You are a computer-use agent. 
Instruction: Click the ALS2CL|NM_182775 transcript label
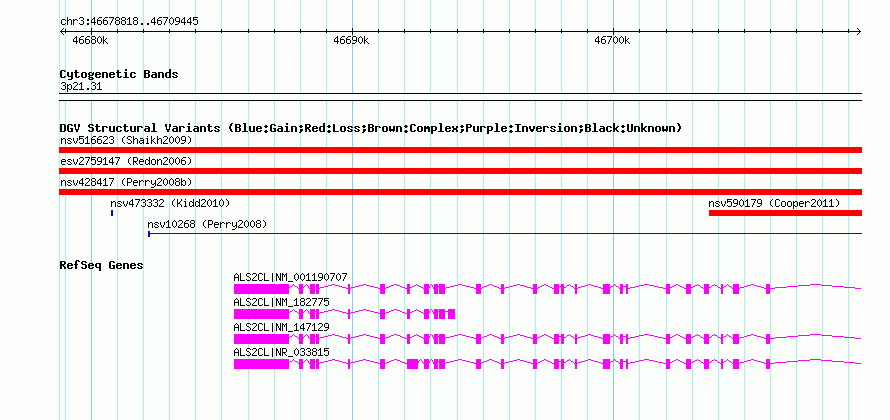(282, 303)
